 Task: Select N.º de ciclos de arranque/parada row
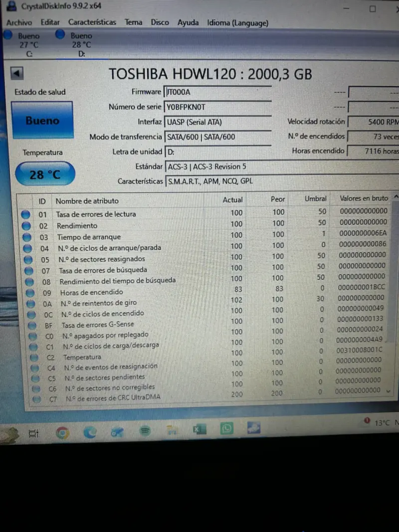(x=205, y=246)
